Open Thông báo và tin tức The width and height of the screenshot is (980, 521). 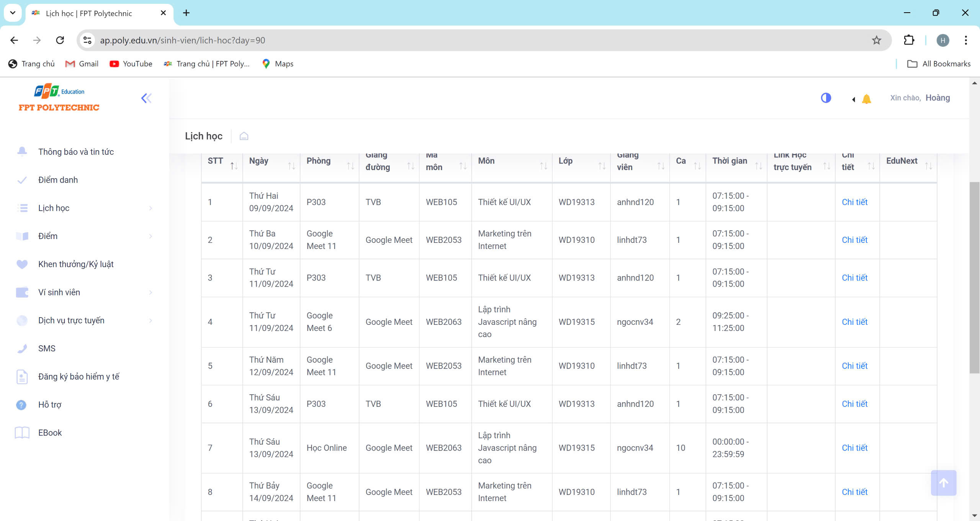(x=76, y=152)
